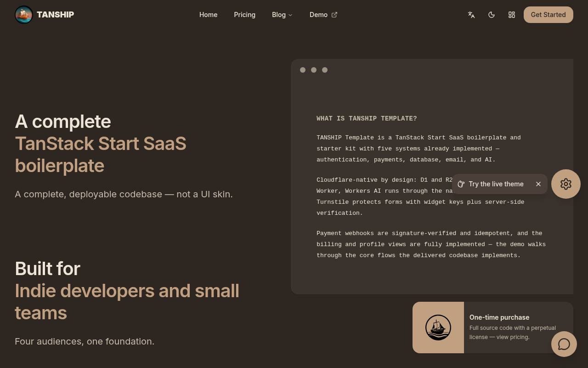This screenshot has height=368, width=588.
Task: Open the One-time purchase card title
Action: point(499,317)
